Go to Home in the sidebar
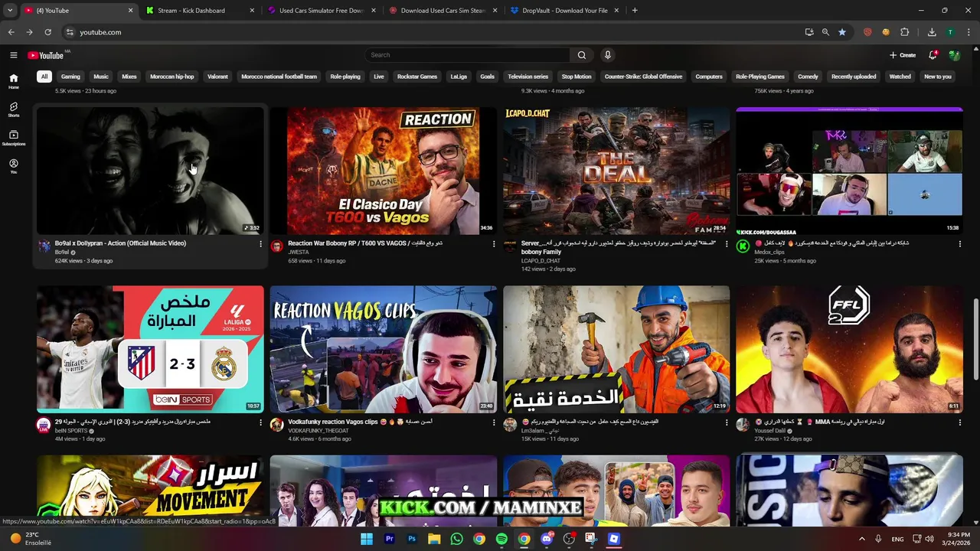The image size is (980, 551). coord(13,81)
